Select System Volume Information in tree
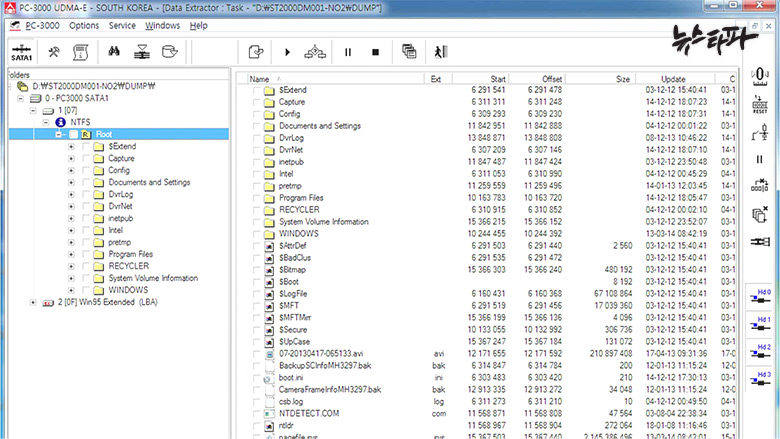780x439 pixels. click(153, 278)
